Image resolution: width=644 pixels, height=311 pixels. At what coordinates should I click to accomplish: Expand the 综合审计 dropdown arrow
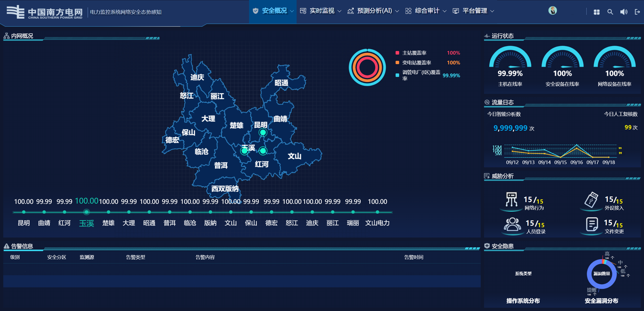point(445,11)
